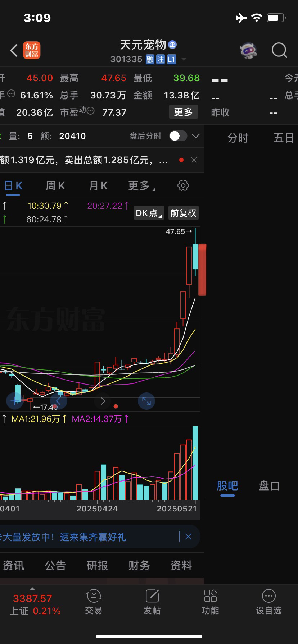Select the 分时 tab
The image size is (298, 644).
pyautogui.click(x=238, y=138)
